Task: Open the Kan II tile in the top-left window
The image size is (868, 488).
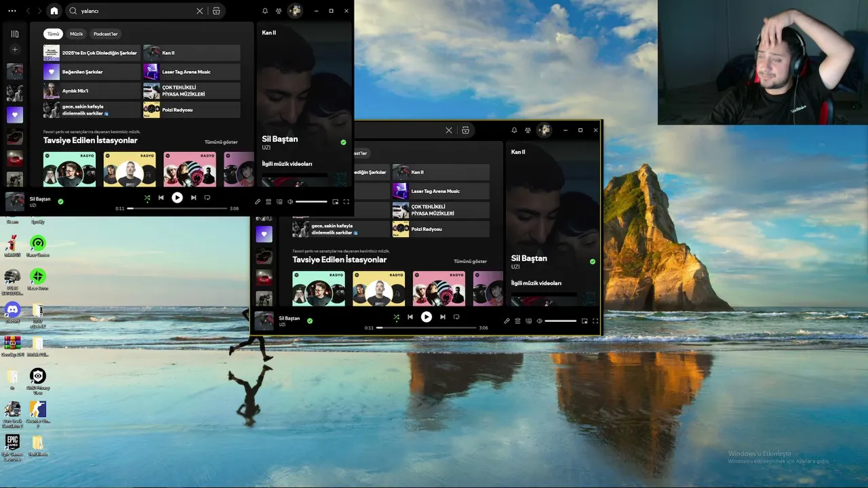Action: pyautogui.click(x=192, y=53)
